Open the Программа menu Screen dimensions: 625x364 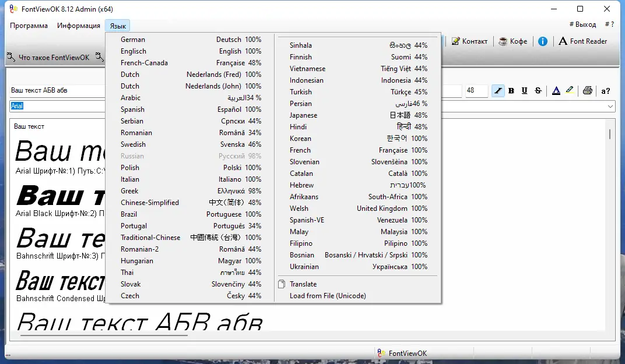29,26
